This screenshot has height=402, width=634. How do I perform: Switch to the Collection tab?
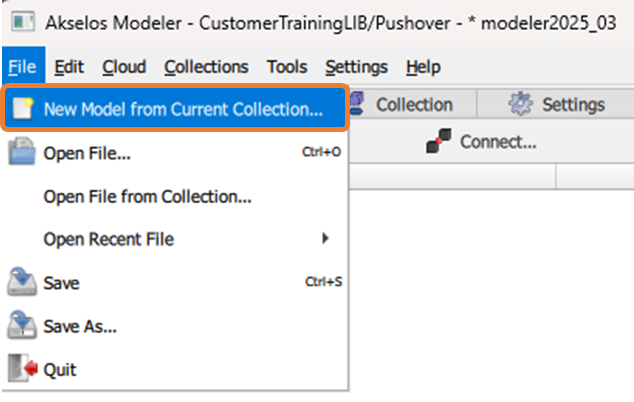[x=412, y=104]
